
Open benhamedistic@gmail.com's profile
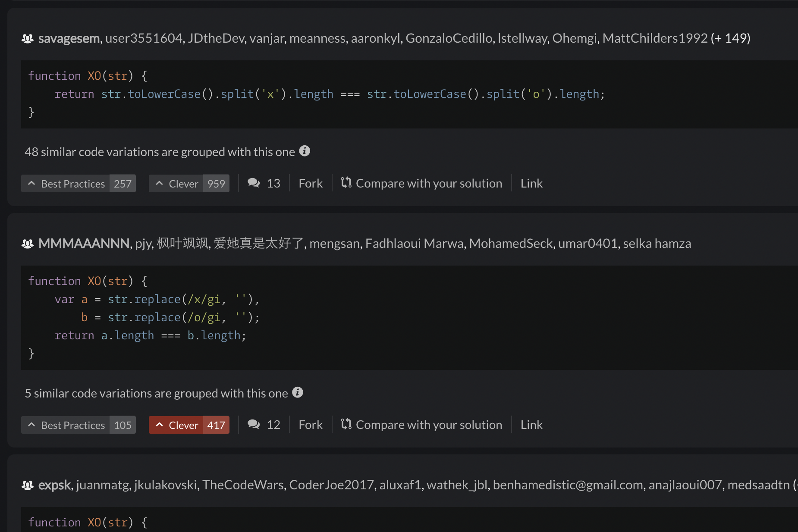point(568,485)
